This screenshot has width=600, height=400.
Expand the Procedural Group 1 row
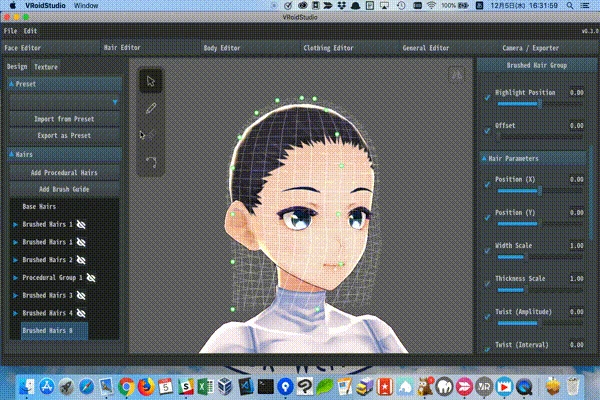(15, 278)
